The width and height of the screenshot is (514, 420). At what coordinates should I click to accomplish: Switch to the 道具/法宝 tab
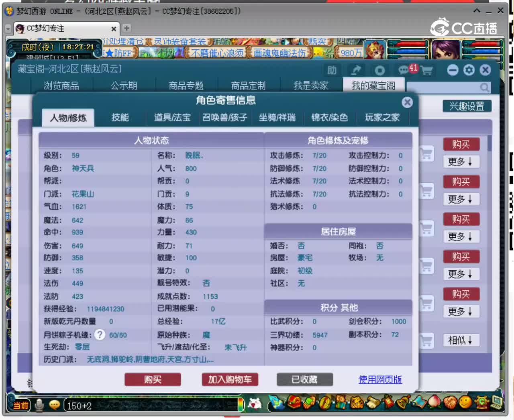tap(172, 117)
